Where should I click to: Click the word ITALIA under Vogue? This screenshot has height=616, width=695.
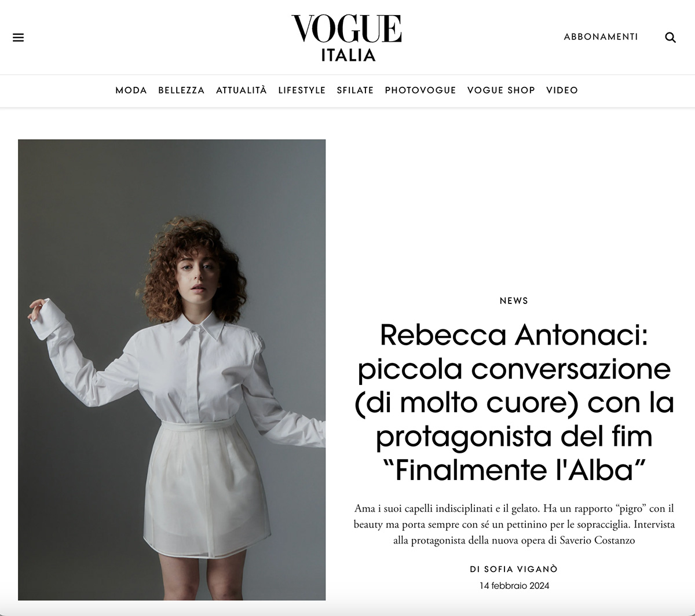(348, 55)
